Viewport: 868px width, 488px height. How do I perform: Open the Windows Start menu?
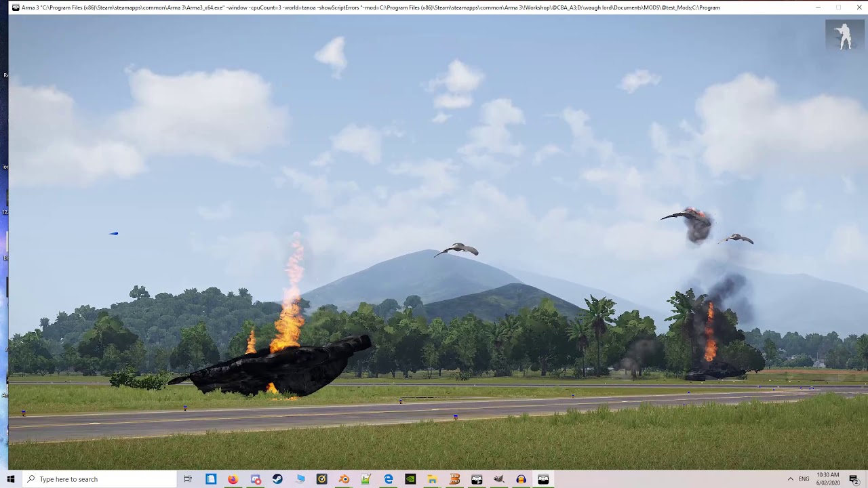coord(11,479)
